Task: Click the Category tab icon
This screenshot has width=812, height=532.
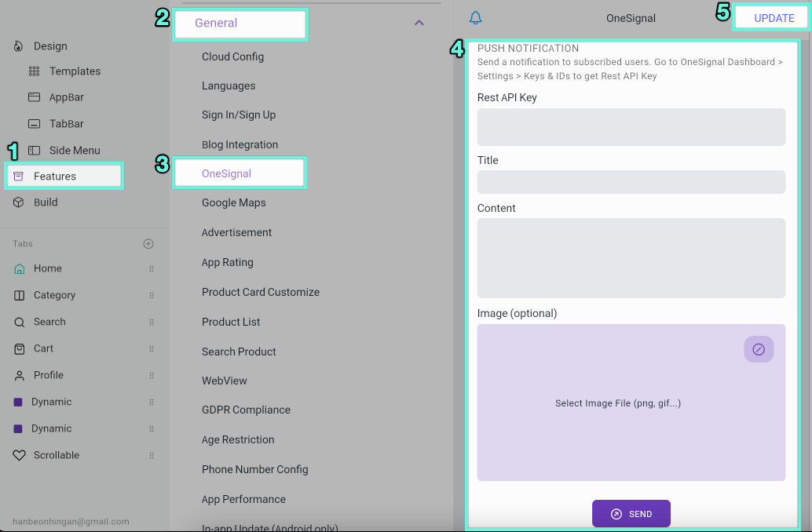Action: tap(19, 296)
